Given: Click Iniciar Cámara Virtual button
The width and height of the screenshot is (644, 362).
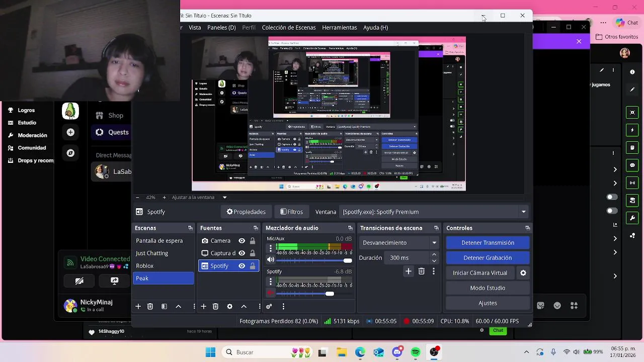Looking at the screenshot, I should point(480,273).
